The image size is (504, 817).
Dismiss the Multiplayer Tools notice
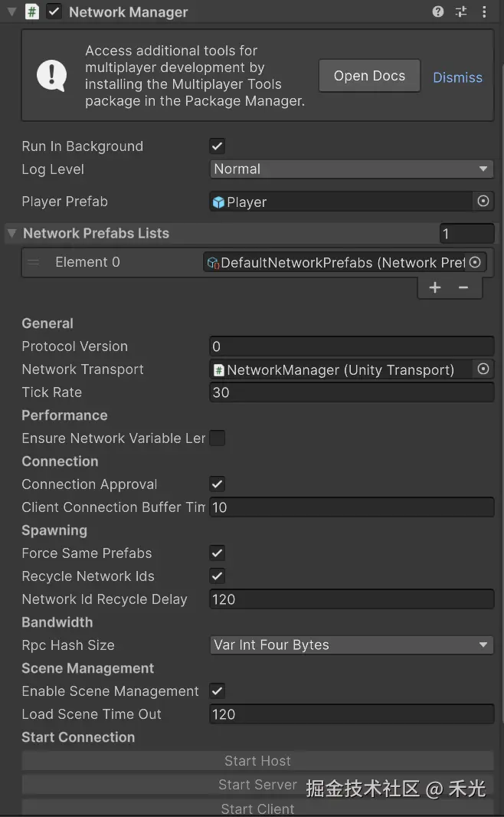(457, 77)
